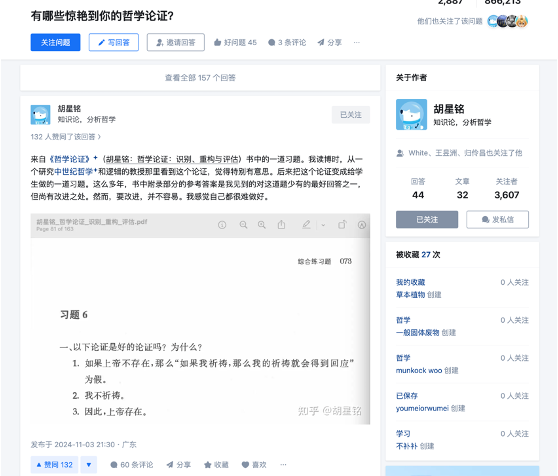Open the 3 条评论 comment bubble
This screenshot has width=558, height=476.
(272, 43)
